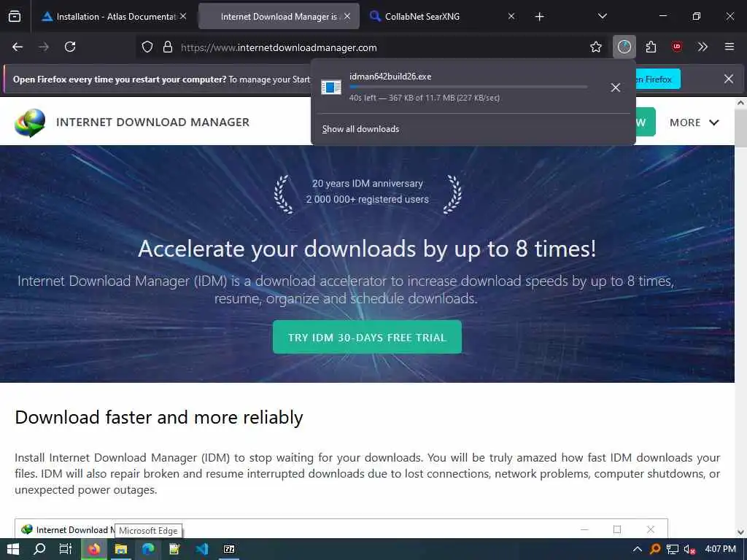Open the Extensions puzzle icon

tap(651, 47)
